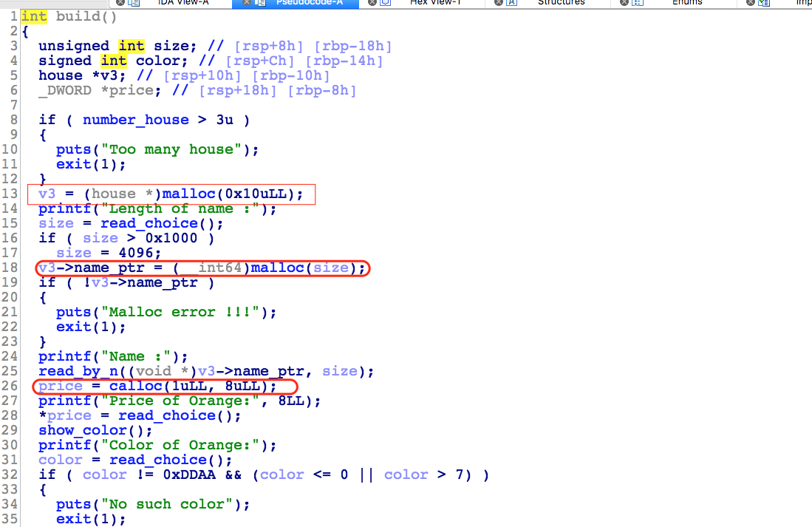
Task: Click the "Price of Orange:" string
Action: coord(180,401)
